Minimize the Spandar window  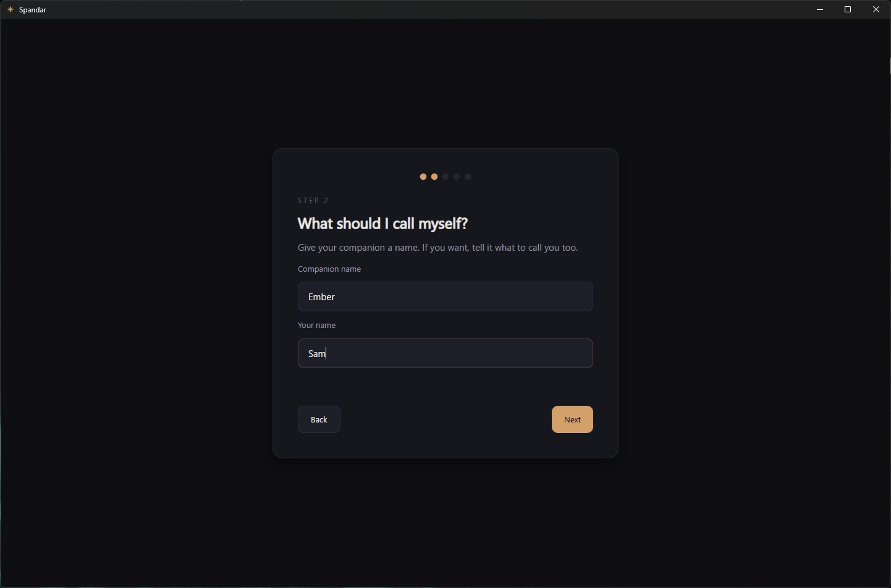click(820, 10)
